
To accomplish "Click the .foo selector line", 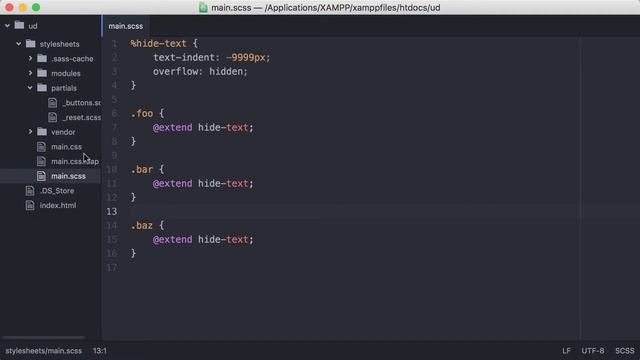I will [x=147, y=113].
